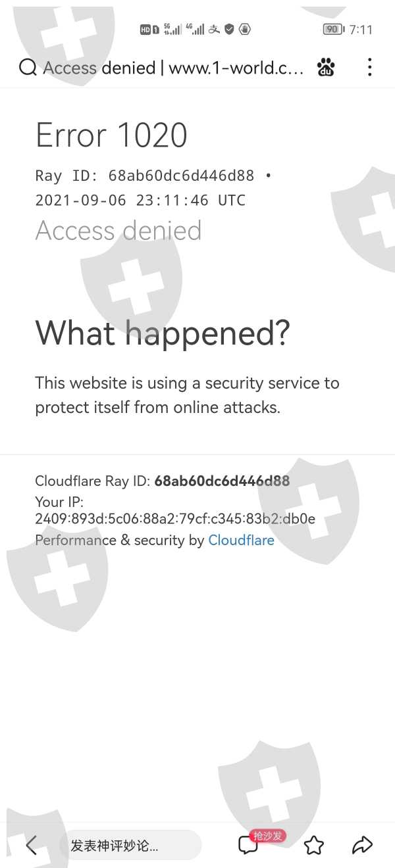Tap the address bar page title
Viewport: 395px width, 868px height.
[x=174, y=68]
